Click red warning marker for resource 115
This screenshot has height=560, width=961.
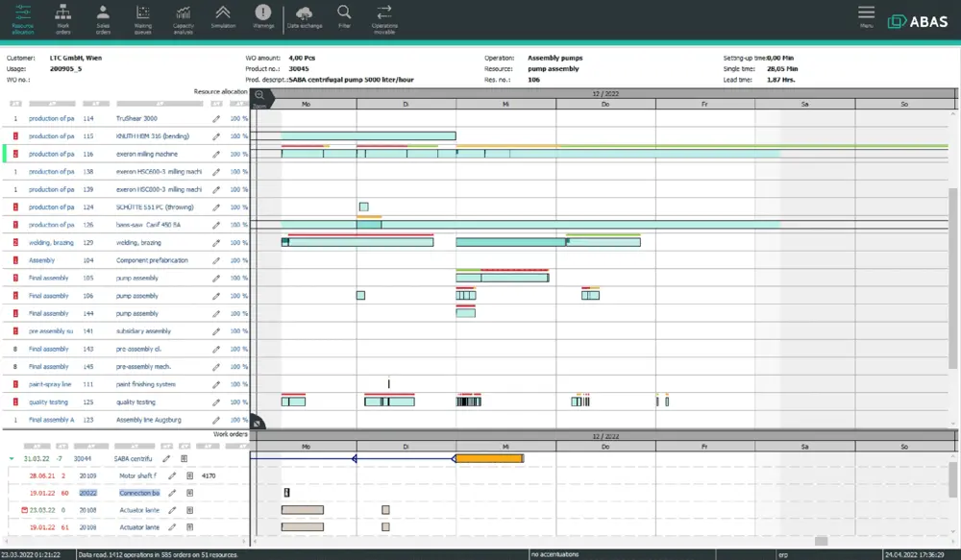coord(15,136)
